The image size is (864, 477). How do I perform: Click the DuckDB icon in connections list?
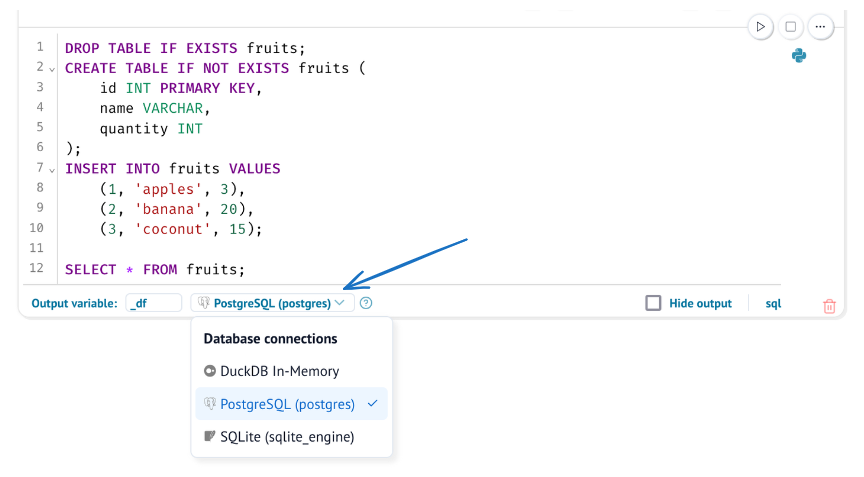[x=210, y=371]
